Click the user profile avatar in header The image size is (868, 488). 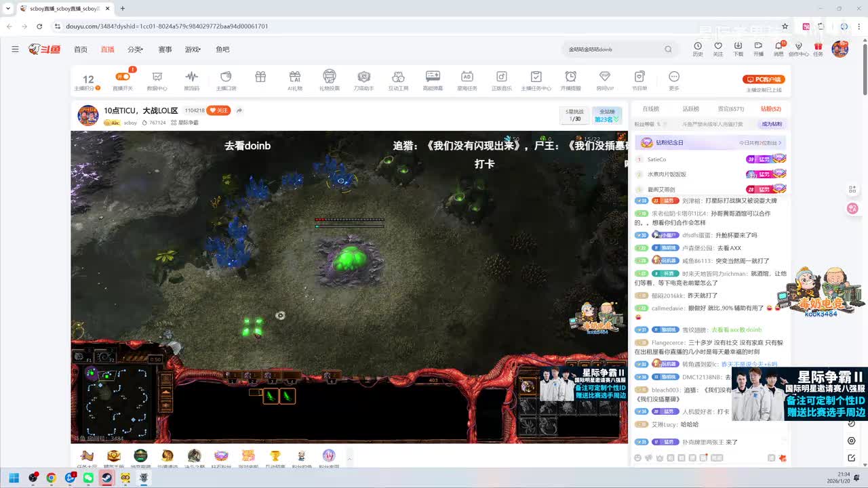pyautogui.click(x=840, y=49)
